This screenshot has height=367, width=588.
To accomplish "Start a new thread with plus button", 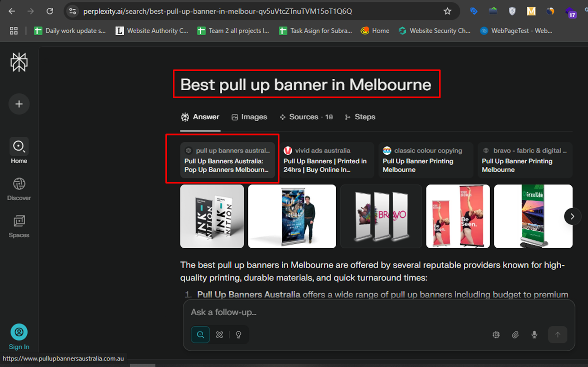I will (19, 104).
